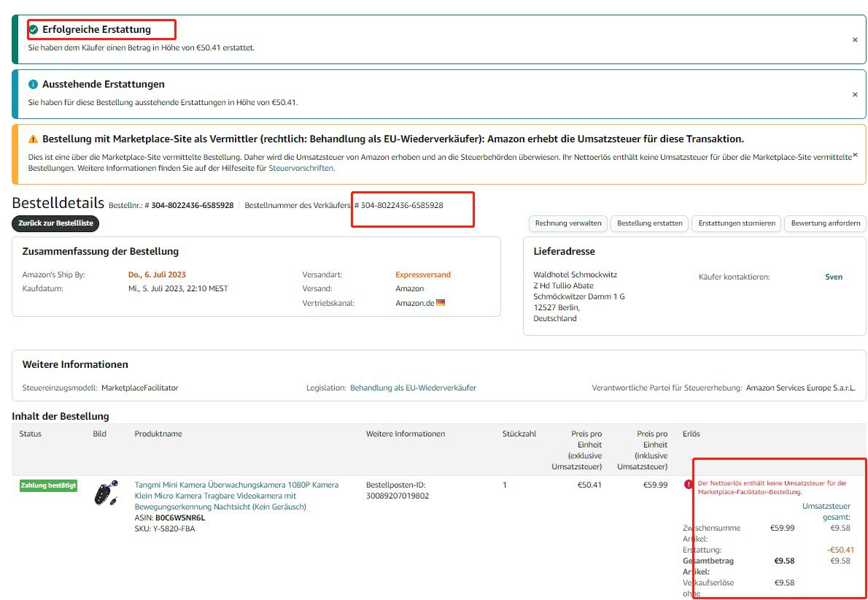
Task: Select Erstattungen stornieren
Action: tap(737, 223)
